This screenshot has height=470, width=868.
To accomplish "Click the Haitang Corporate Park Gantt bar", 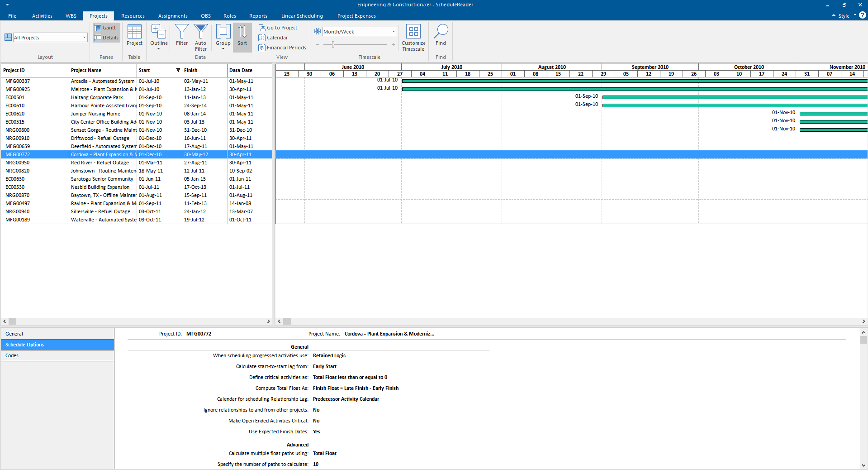I will pyautogui.click(x=735, y=97).
